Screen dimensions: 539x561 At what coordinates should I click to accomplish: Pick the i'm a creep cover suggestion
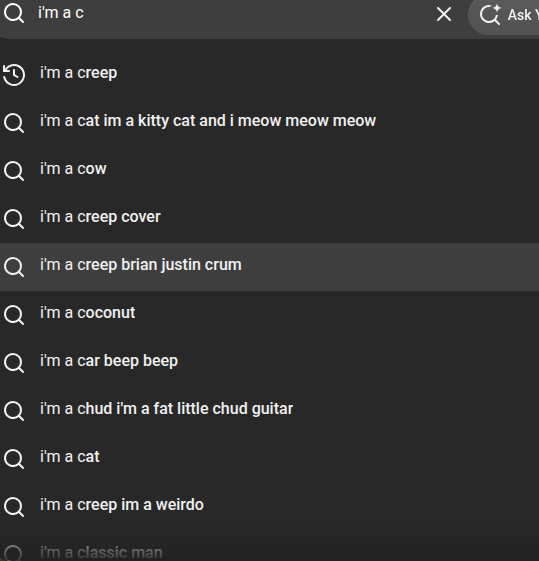269,218
